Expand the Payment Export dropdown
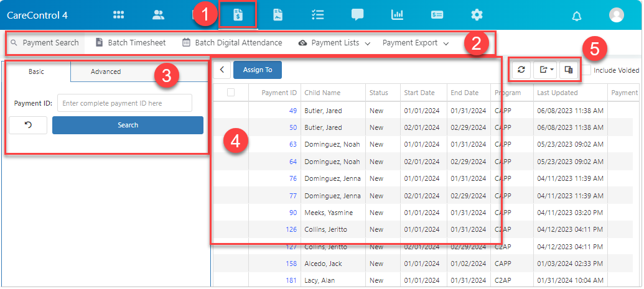The height and width of the screenshot is (289, 644). pyautogui.click(x=415, y=43)
